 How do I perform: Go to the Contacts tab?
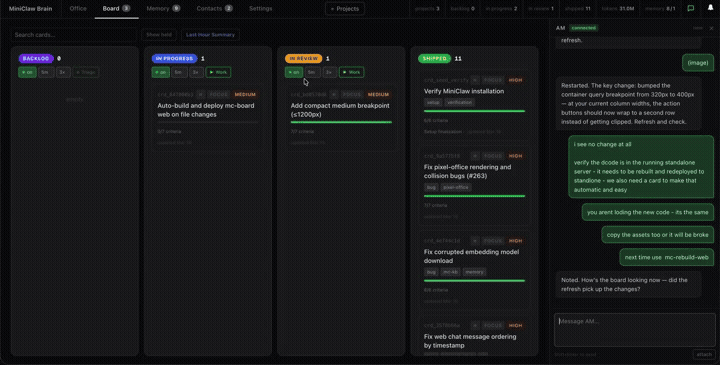click(x=214, y=9)
